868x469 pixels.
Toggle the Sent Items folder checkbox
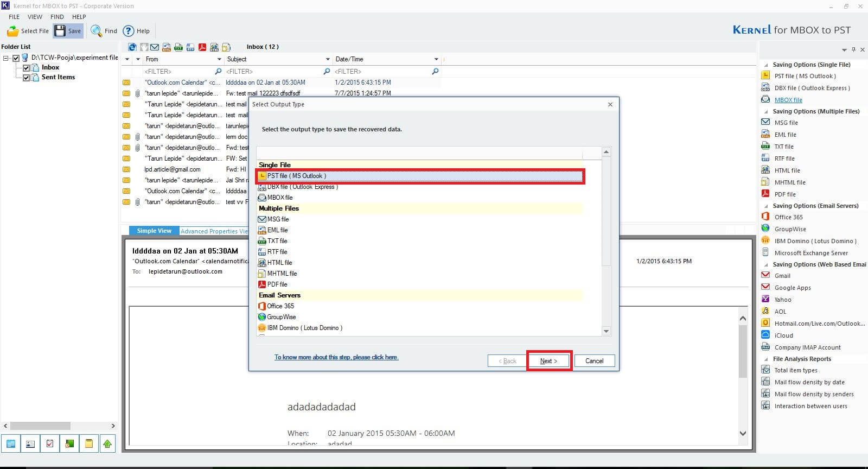point(26,78)
